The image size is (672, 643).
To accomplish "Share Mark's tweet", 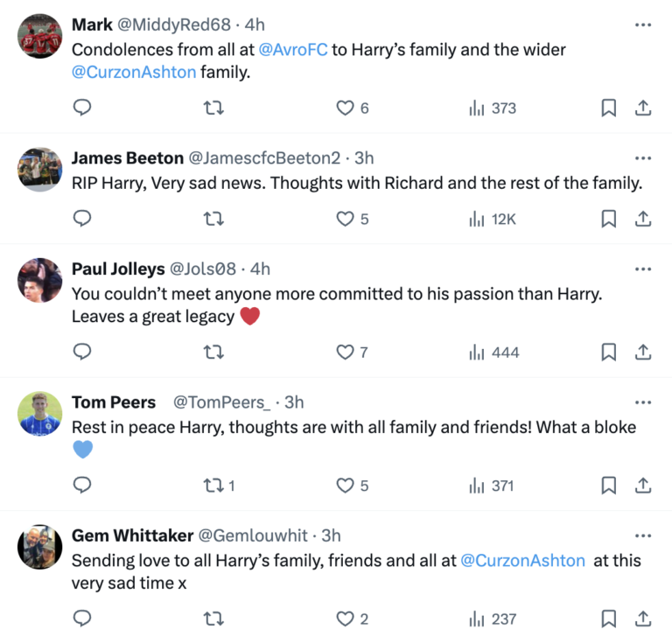I will click(642, 108).
